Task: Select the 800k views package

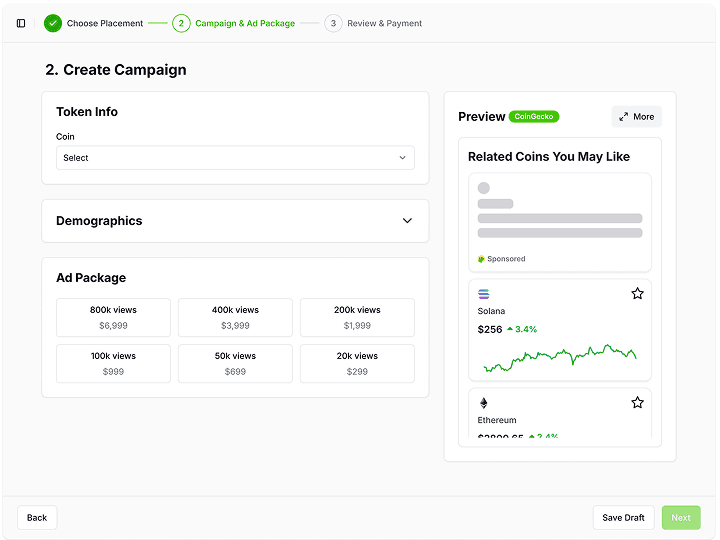Action: 113,318
